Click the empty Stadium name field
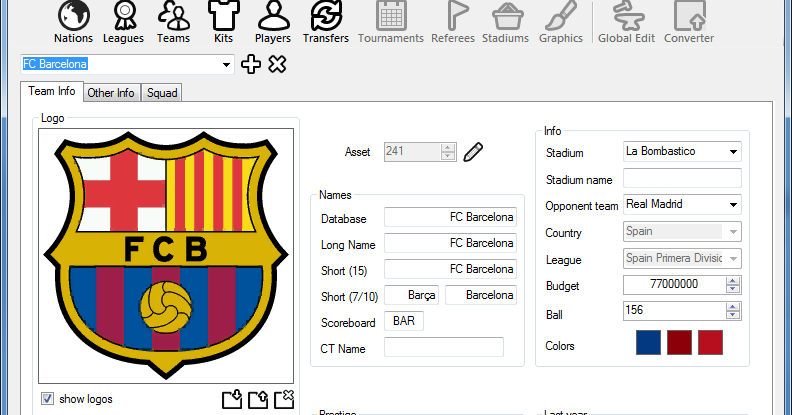This screenshot has width=792, height=415. tap(682, 178)
